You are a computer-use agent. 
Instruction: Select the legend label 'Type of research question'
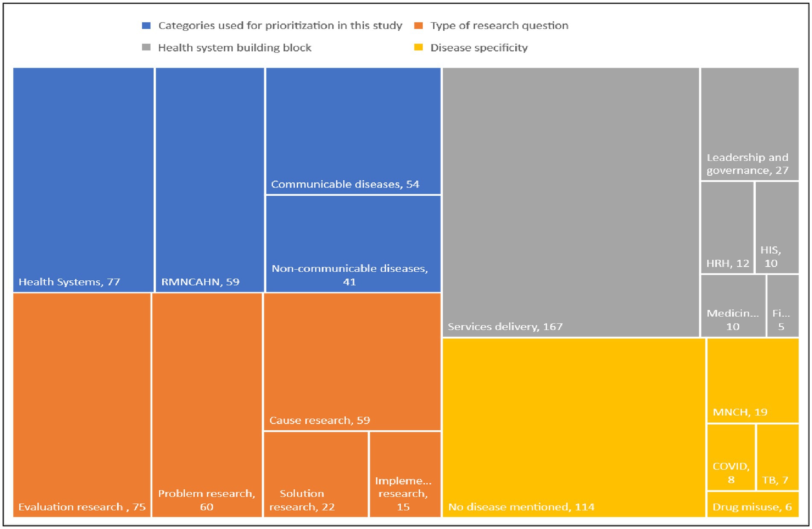click(499, 26)
